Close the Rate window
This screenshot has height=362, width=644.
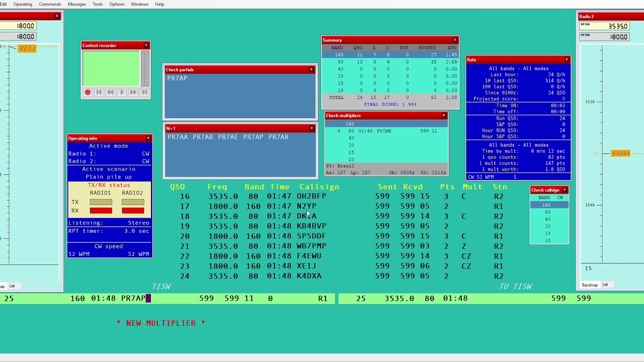coord(567,59)
